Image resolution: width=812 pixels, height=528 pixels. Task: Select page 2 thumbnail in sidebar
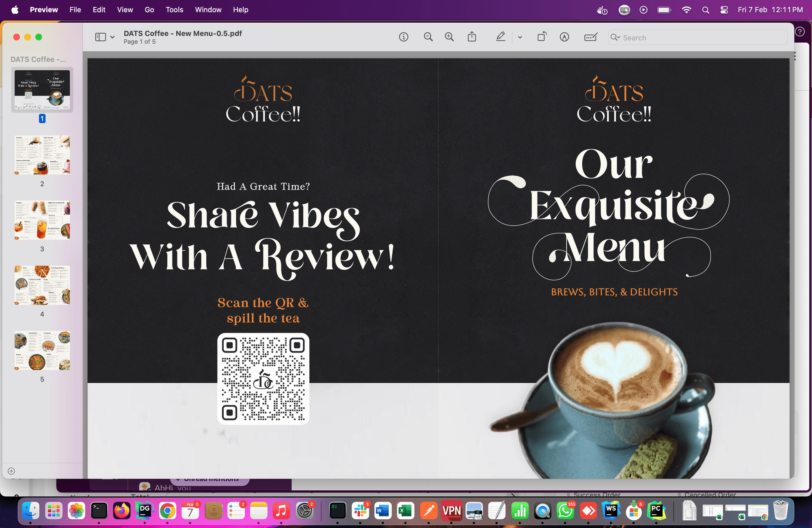(42, 155)
